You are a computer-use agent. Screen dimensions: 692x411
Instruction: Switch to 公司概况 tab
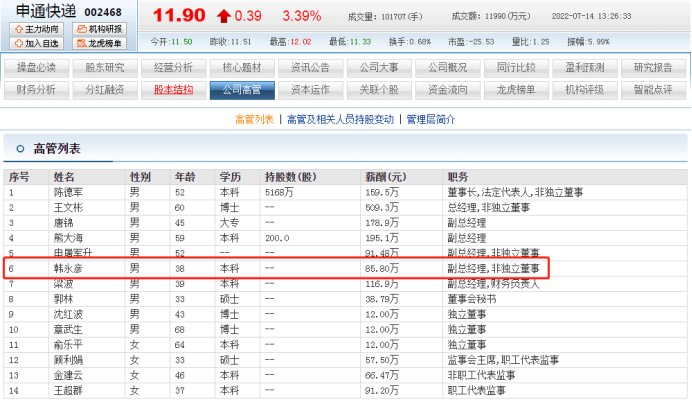coord(448,68)
